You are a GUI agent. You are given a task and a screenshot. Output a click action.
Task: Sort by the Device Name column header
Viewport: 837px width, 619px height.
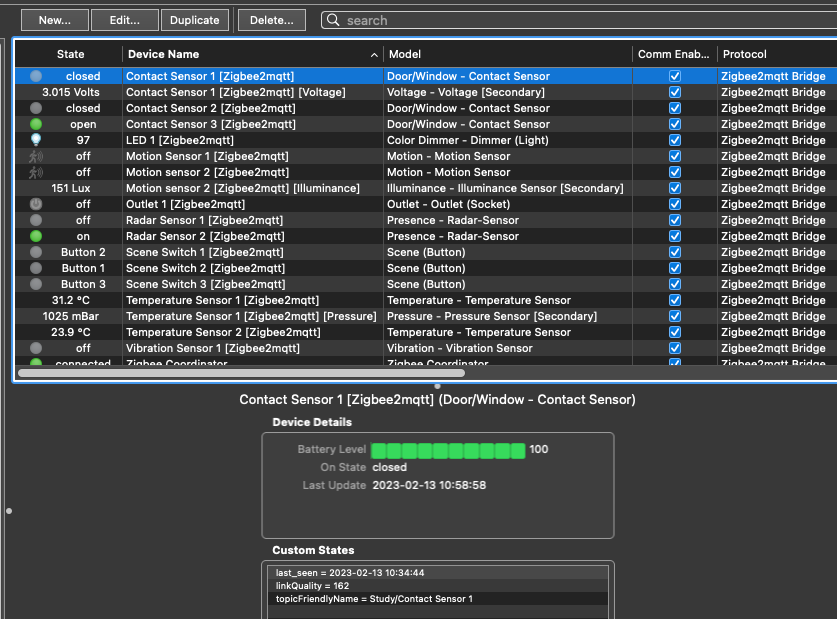(x=252, y=54)
